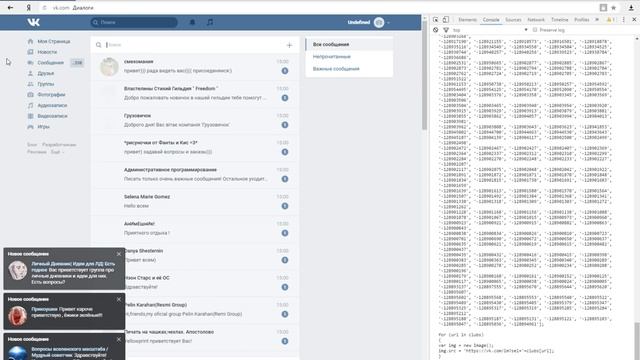Focus the dialogs search input field
Viewport: 640px width, 360px height.
point(194,45)
